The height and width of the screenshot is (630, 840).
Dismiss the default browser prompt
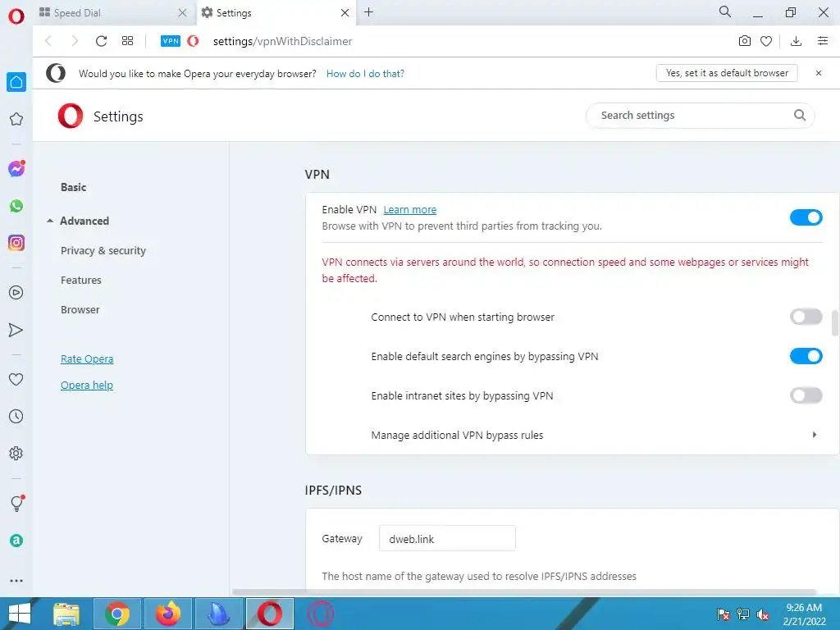[x=819, y=73]
